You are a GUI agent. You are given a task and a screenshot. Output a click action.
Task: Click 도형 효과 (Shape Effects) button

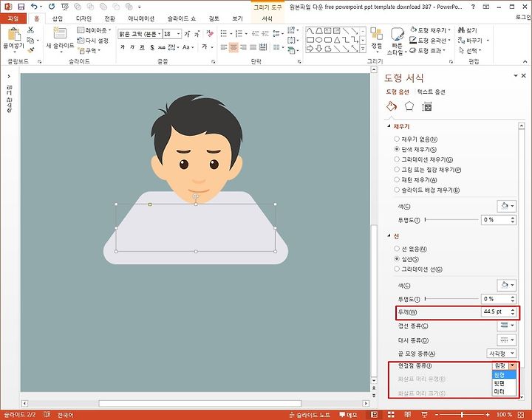click(428, 50)
